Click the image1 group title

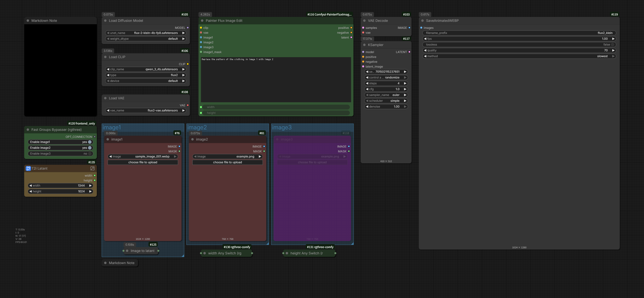coord(112,127)
